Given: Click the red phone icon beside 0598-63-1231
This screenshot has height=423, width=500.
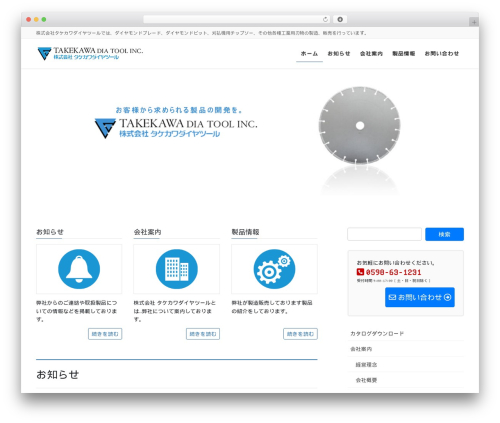Looking at the screenshot, I should click(x=360, y=272).
